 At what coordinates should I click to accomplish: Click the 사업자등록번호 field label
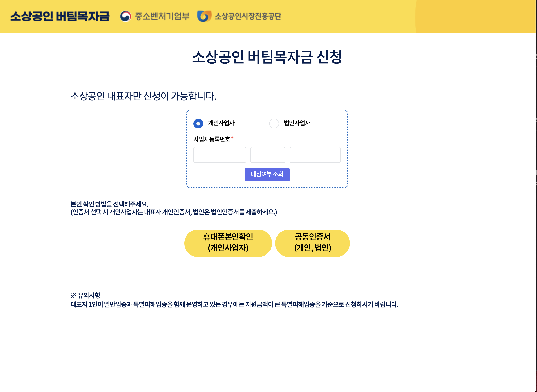212,139
